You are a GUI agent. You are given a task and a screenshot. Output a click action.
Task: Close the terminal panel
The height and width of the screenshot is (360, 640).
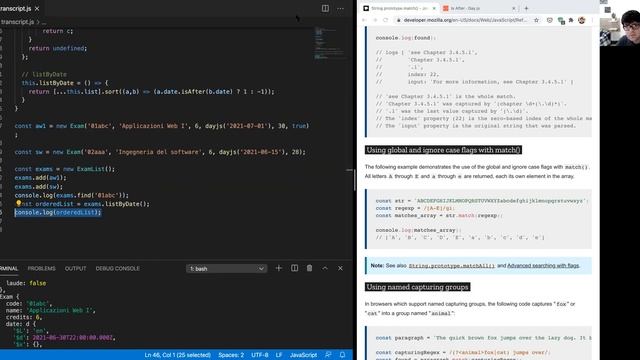(340, 268)
